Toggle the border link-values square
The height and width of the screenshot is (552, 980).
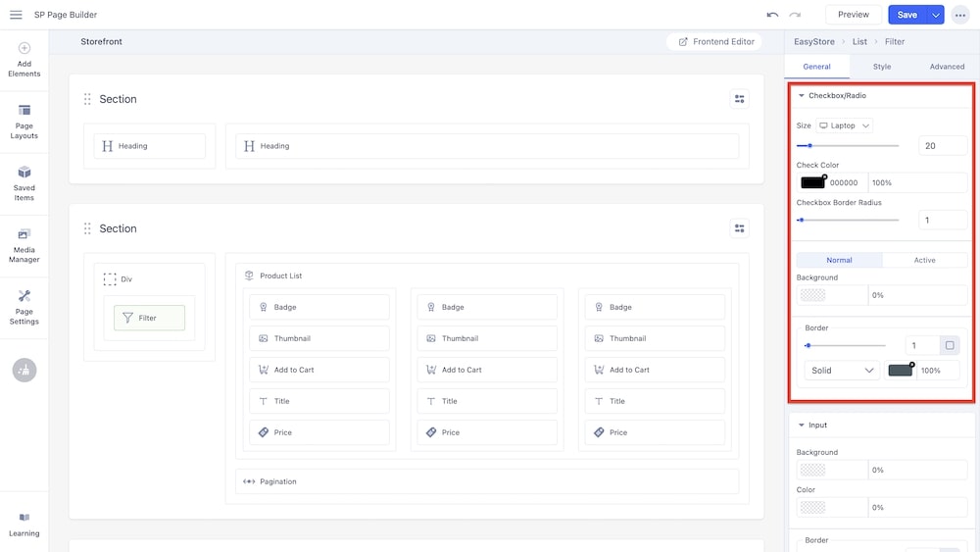(x=950, y=345)
